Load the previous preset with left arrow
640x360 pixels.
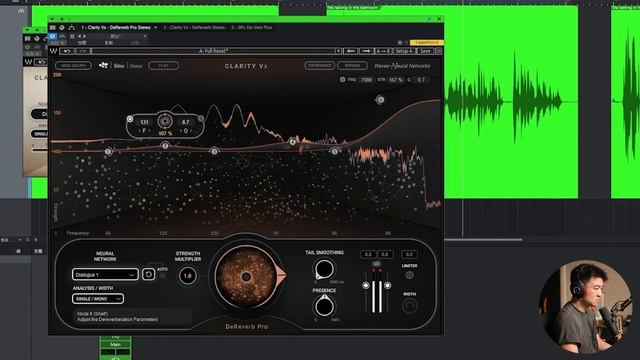tap(350, 51)
